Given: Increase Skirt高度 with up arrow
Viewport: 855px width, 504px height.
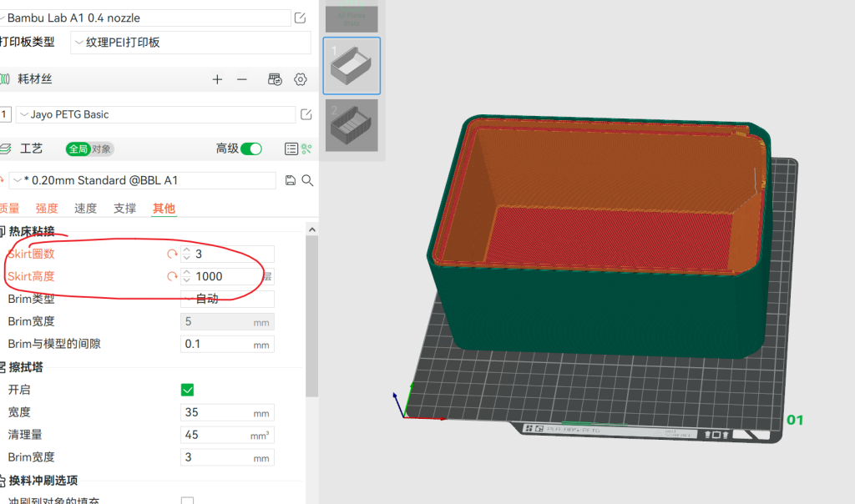Looking at the screenshot, I should [x=186, y=272].
